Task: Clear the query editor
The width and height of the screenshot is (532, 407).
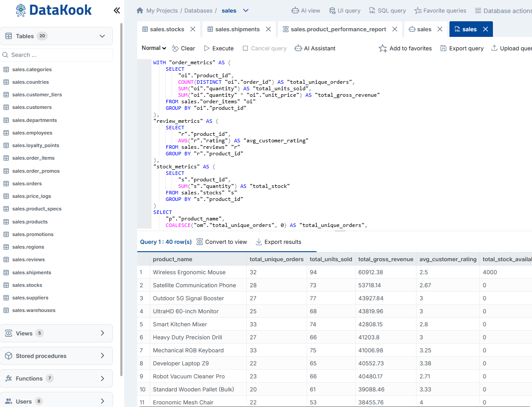Action: pos(183,48)
